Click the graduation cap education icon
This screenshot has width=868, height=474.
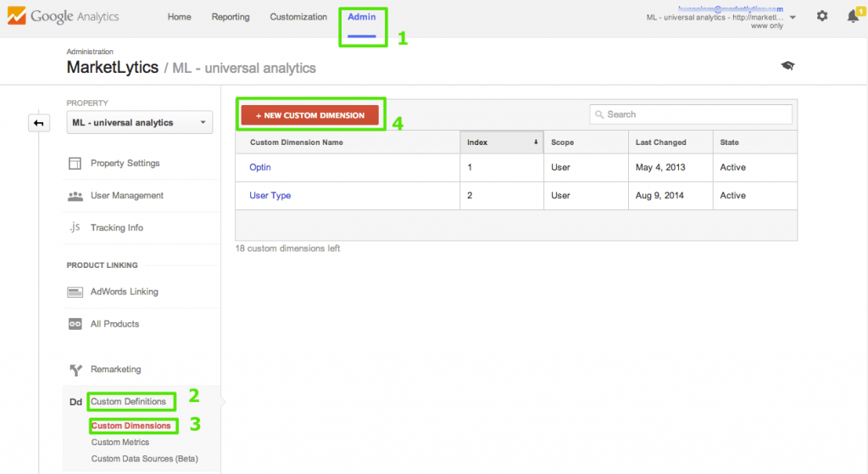[x=787, y=66]
